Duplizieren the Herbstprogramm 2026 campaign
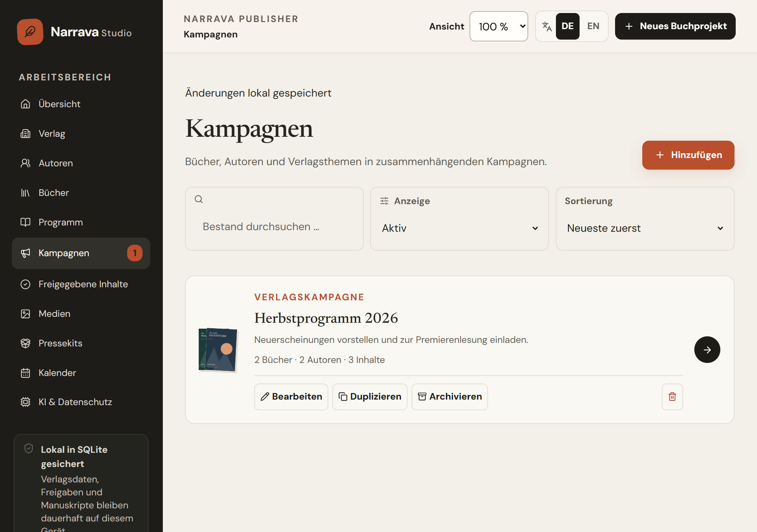The image size is (757, 532). click(370, 397)
